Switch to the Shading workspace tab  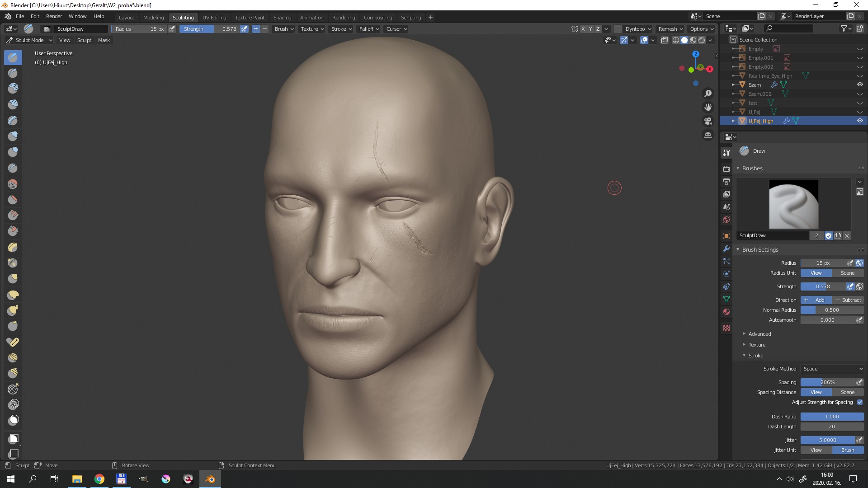pyautogui.click(x=282, y=18)
